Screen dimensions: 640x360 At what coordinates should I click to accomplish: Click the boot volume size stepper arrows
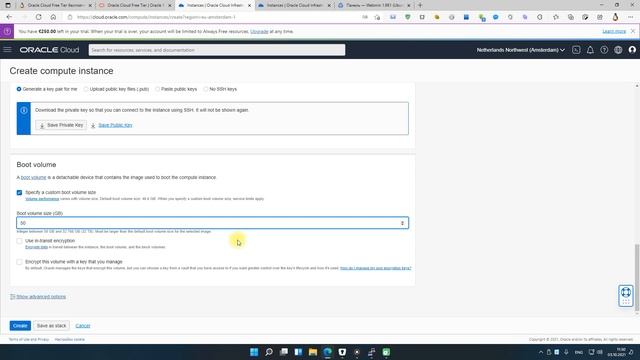(402, 223)
